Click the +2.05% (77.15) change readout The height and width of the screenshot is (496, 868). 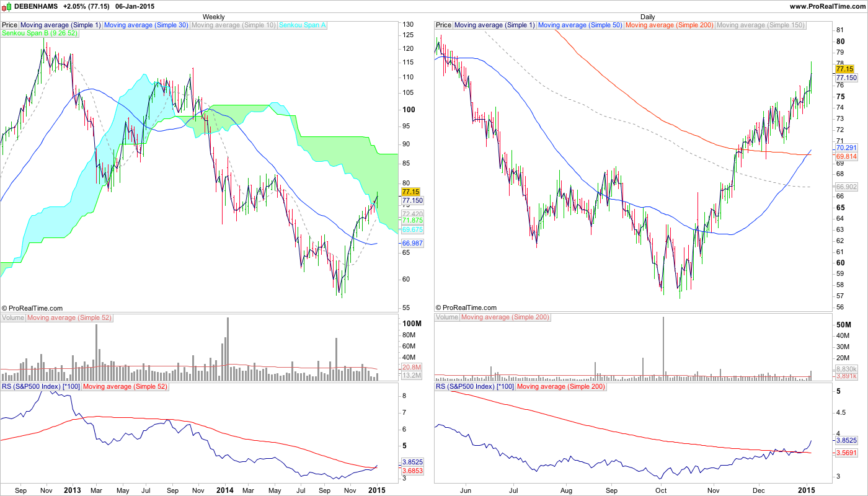(x=86, y=6)
